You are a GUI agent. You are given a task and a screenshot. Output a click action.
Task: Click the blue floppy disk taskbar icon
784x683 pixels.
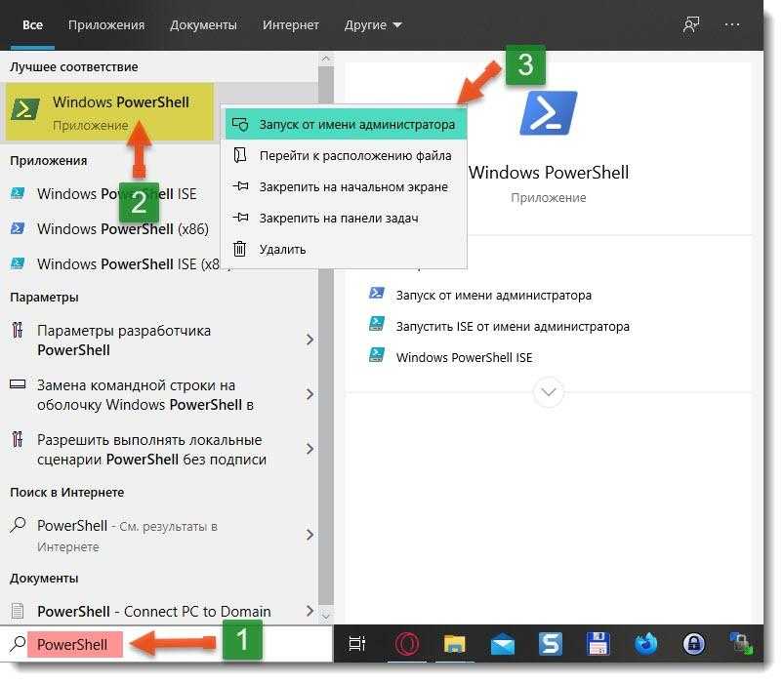[598, 644]
